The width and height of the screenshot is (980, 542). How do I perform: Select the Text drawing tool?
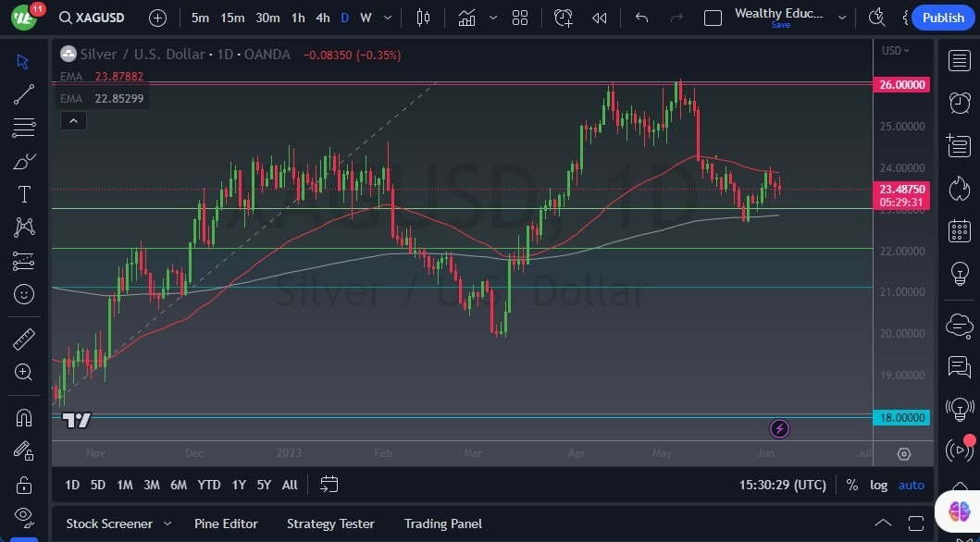(x=23, y=193)
